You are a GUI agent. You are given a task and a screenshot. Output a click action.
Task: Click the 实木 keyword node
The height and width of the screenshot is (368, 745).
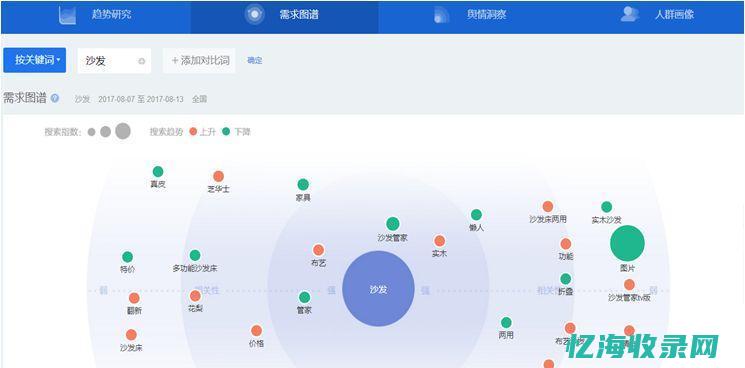(439, 241)
